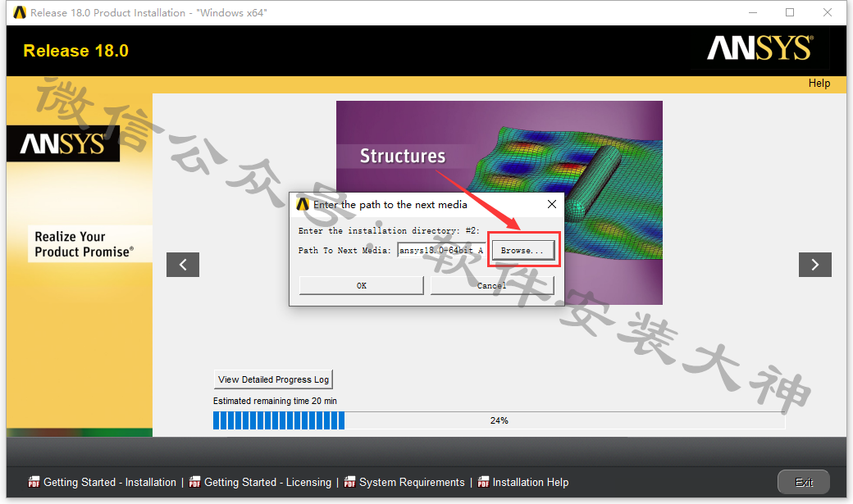
Task: Click PDF icon beside System Requirements
Action: [x=349, y=482]
